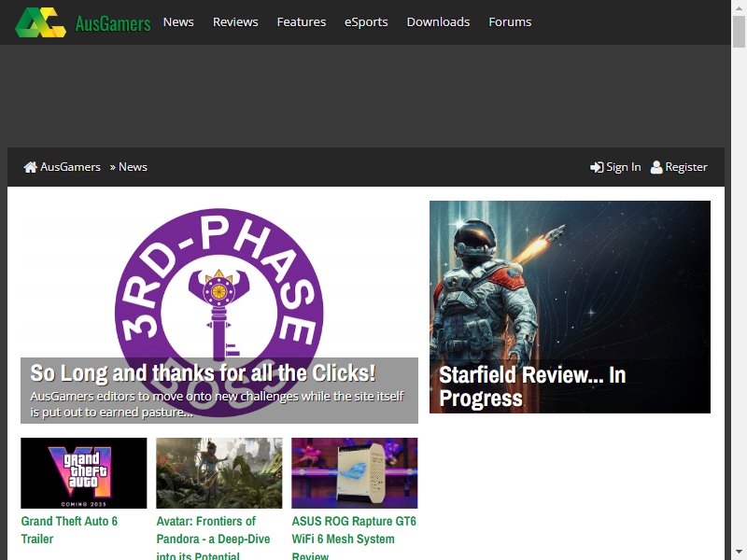Open 'ASUS ROG Rapture GT6' review link

(x=354, y=539)
